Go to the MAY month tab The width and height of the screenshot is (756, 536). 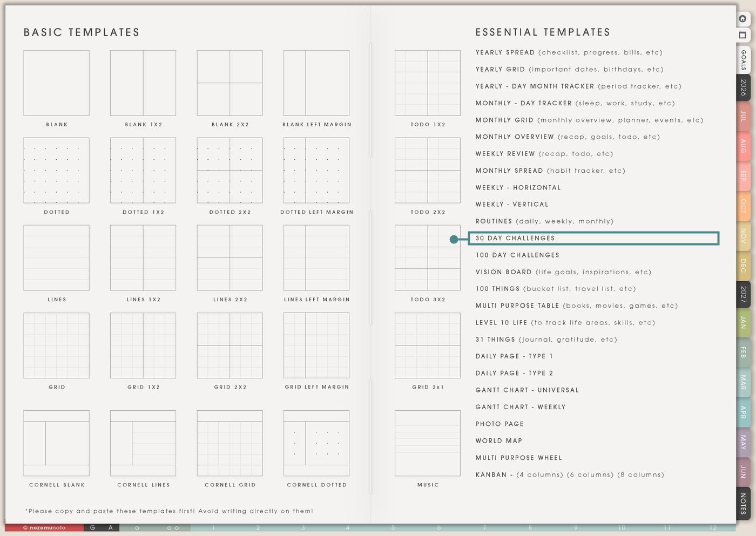[743, 443]
